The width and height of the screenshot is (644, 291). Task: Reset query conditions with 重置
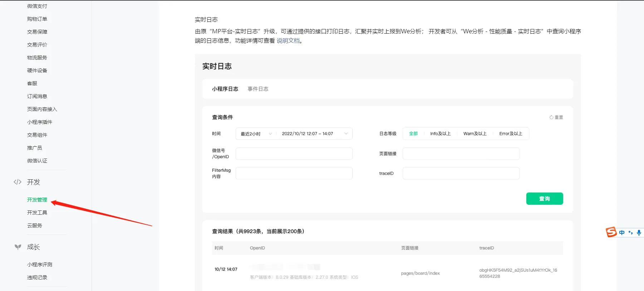pyautogui.click(x=556, y=117)
